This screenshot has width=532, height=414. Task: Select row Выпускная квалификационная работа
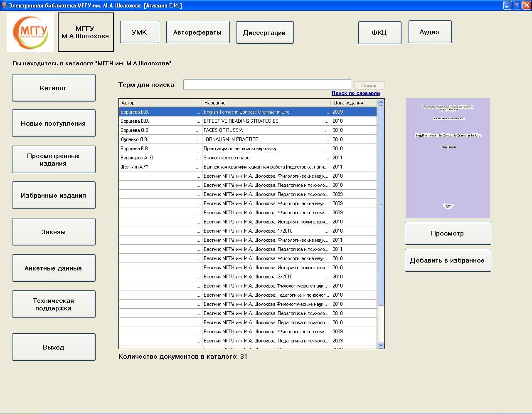click(x=248, y=167)
